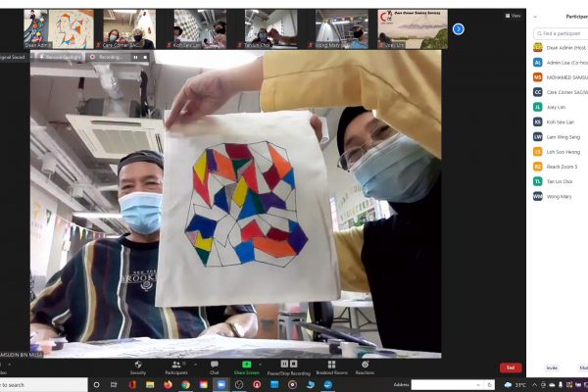Select Reach Zoom 5 in participants list

(561, 167)
